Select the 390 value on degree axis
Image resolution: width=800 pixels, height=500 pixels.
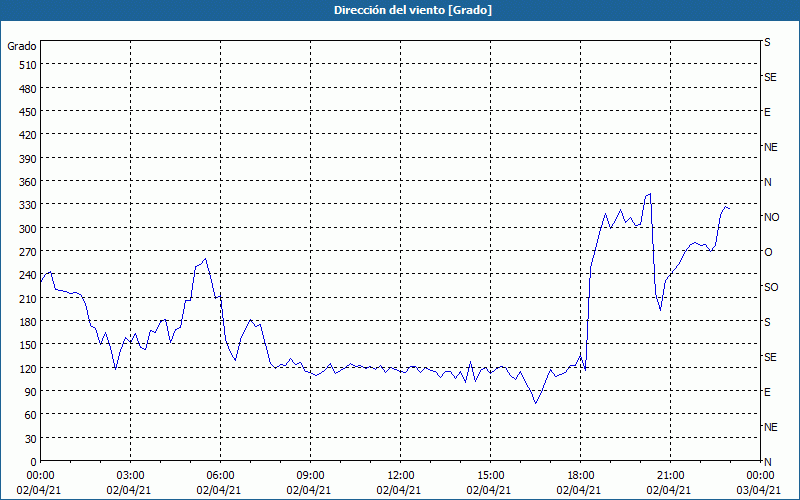pos(28,159)
